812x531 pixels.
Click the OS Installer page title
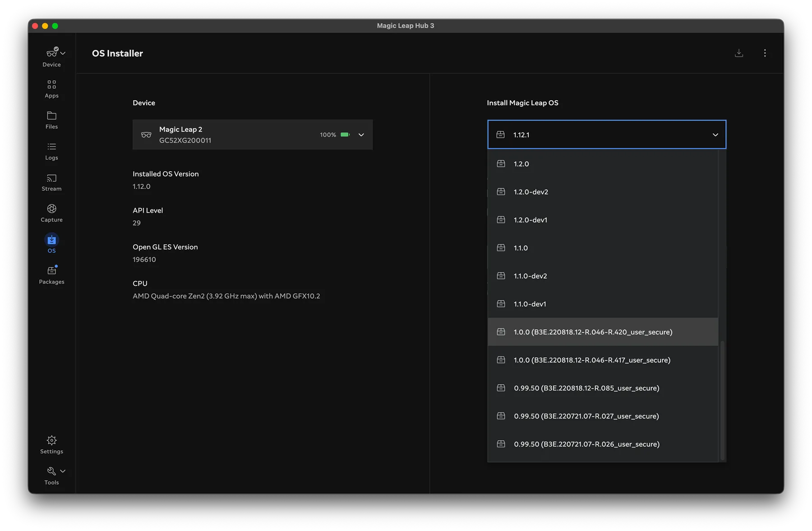(117, 53)
